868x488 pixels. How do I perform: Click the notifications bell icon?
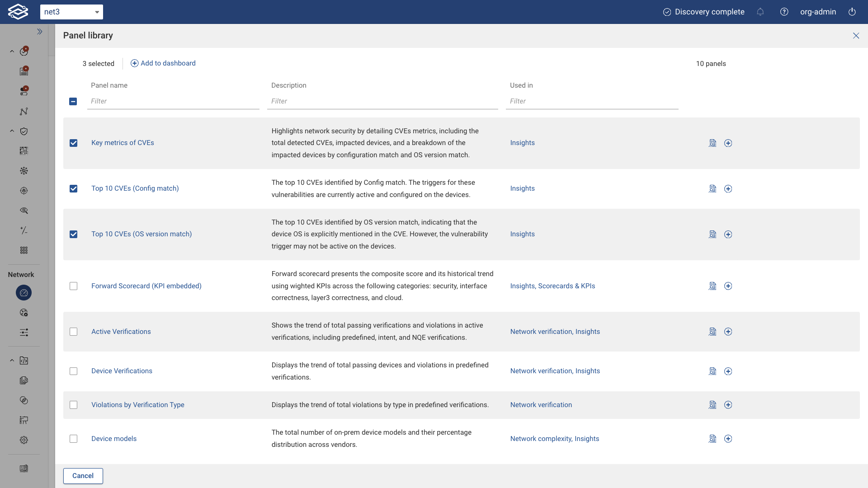760,12
